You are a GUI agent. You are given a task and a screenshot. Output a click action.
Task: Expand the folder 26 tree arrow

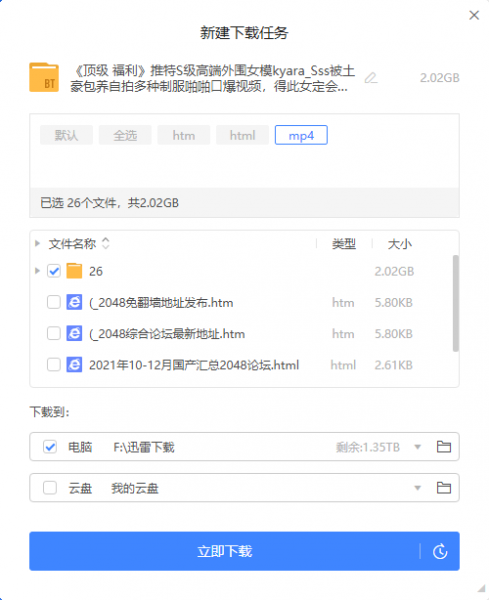pos(37,271)
